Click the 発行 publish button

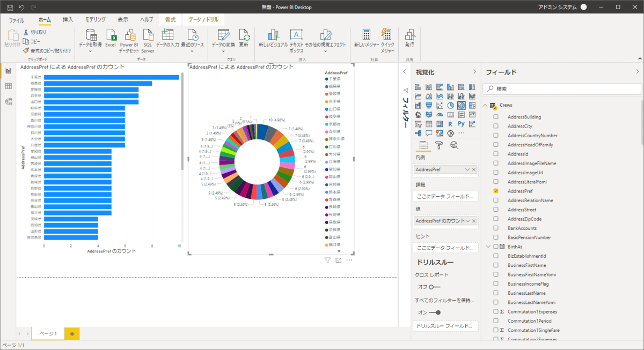(409, 39)
